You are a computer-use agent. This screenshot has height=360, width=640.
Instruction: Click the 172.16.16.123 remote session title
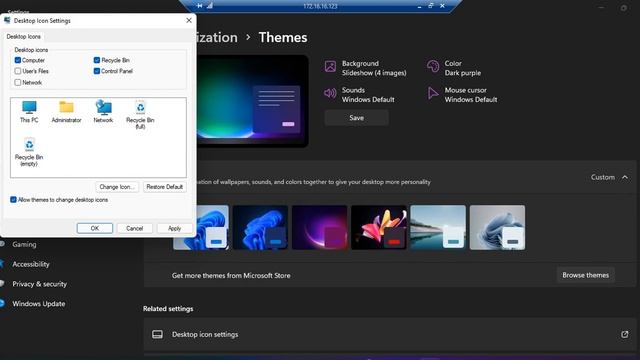tap(320, 6)
